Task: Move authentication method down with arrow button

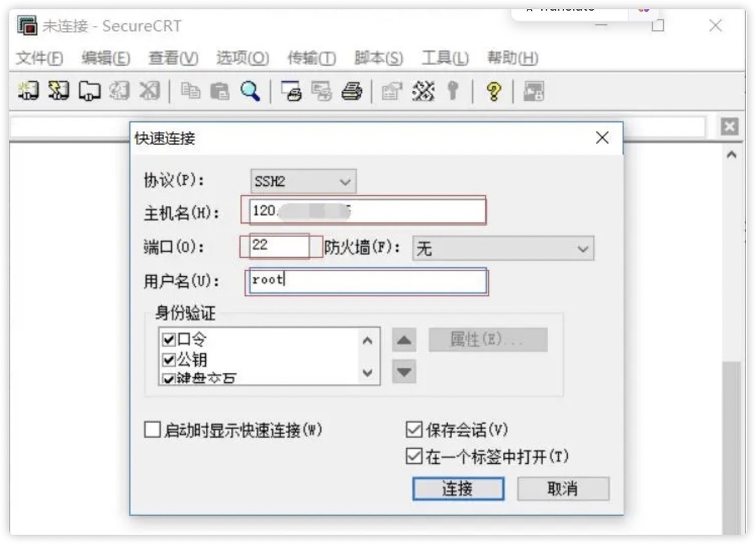Action: 404,372
